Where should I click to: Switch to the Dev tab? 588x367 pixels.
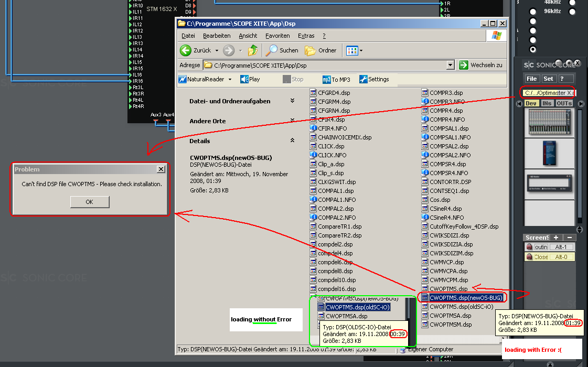531,103
